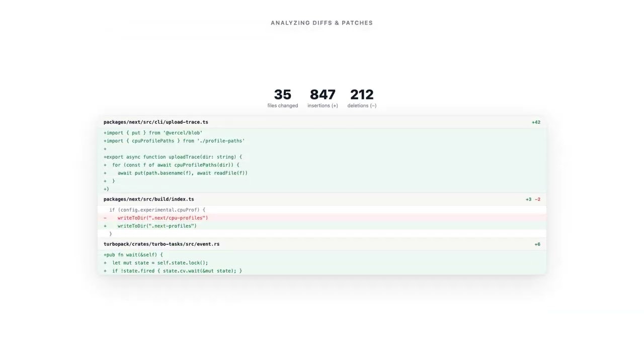Open file header packages/next/src/build/index.ts
The width and height of the screenshot is (644, 362).
[322, 199]
